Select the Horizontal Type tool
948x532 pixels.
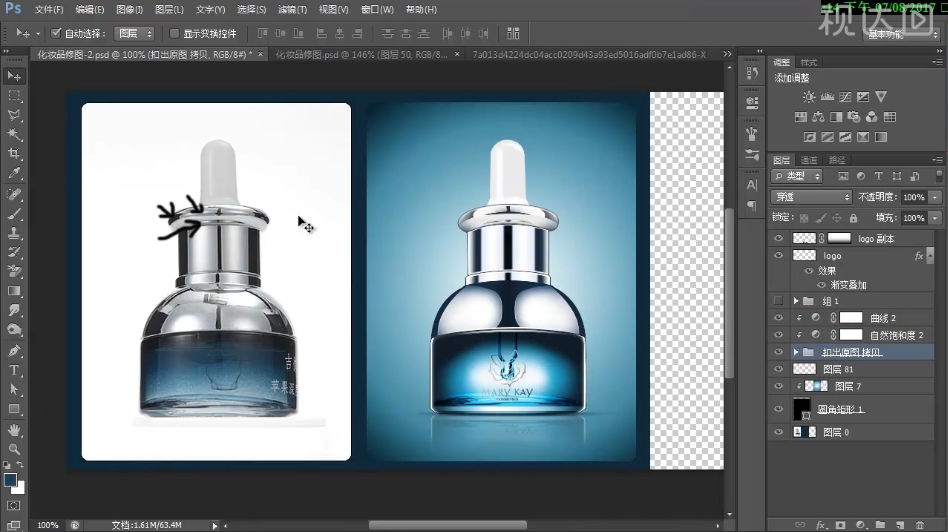pos(14,370)
